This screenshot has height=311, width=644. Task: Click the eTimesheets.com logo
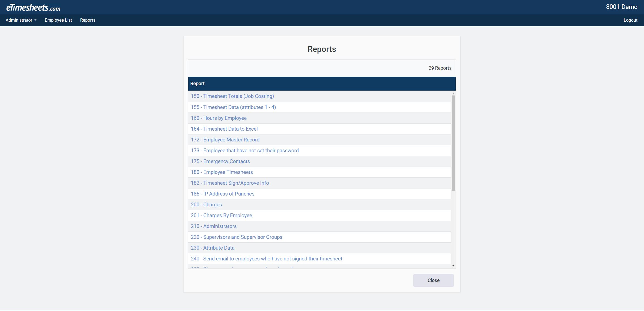pyautogui.click(x=33, y=8)
